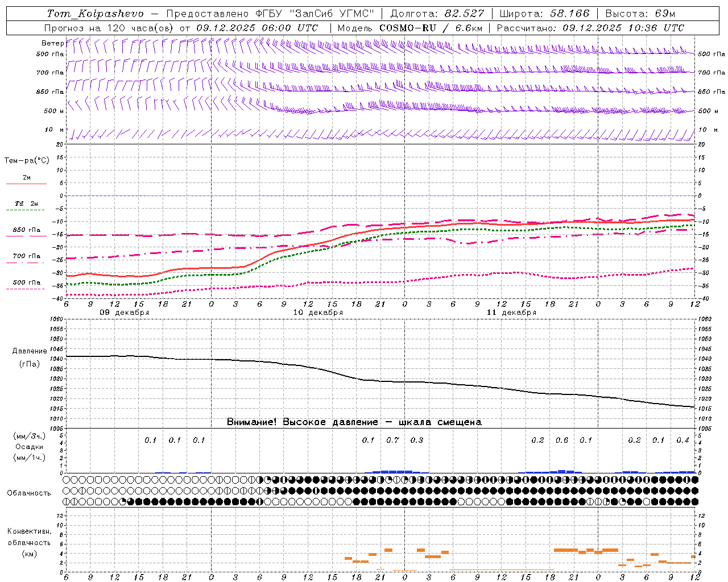Click the Облачность cloud cover label

[x=29, y=493]
